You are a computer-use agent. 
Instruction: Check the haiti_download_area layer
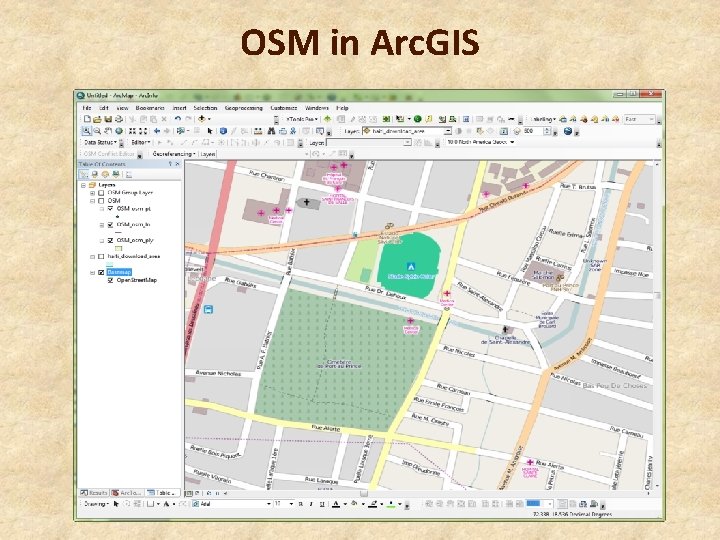point(101,256)
